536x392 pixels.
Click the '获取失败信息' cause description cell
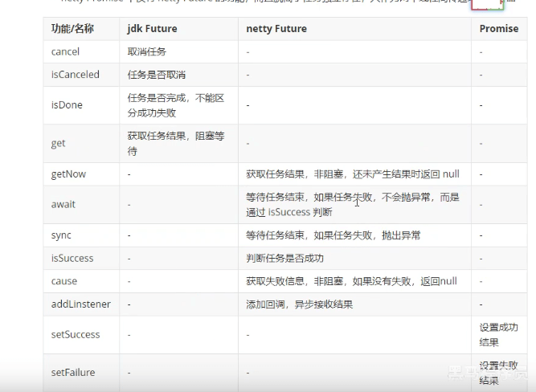pyautogui.click(x=354, y=281)
